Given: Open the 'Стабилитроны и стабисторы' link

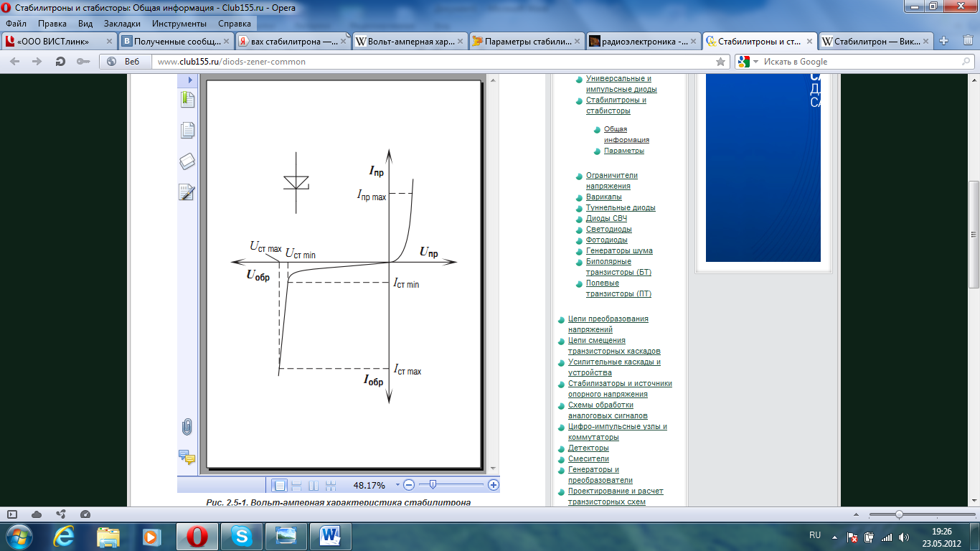Looking at the screenshot, I should [x=616, y=105].
